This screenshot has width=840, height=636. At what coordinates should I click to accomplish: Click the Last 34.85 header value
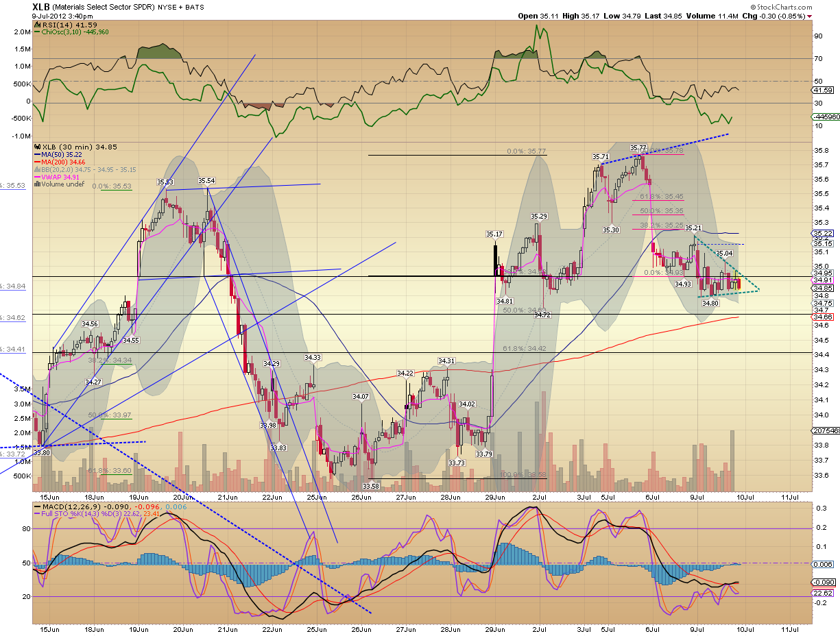664,16
